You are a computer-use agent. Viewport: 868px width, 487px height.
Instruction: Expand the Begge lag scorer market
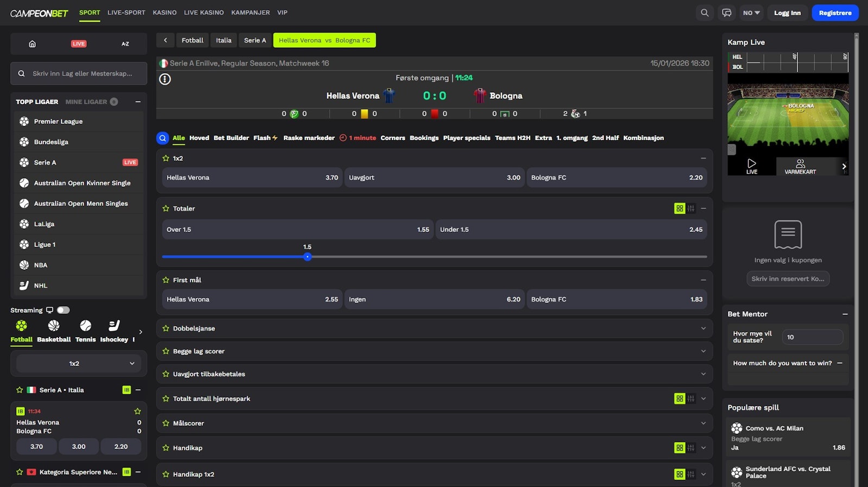click(703, 351)
